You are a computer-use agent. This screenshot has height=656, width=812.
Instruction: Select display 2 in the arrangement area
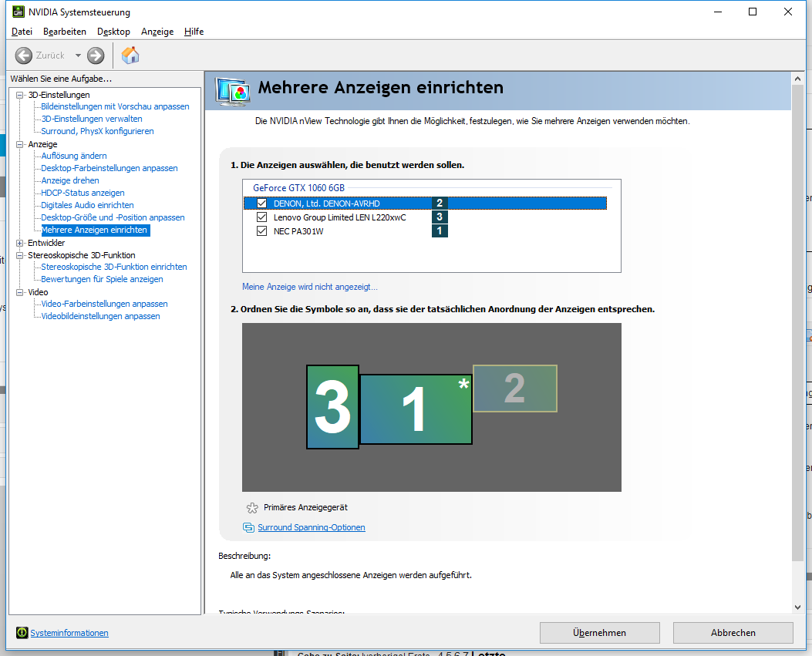515,389
